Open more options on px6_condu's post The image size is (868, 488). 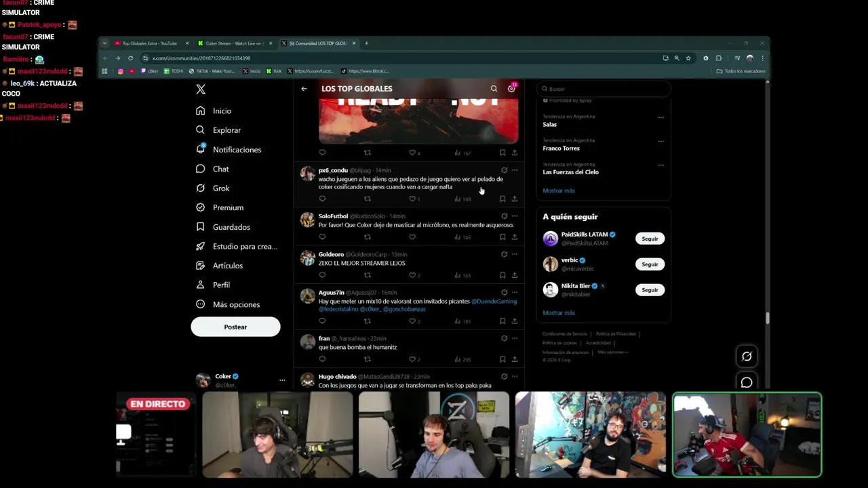point(515,170)
